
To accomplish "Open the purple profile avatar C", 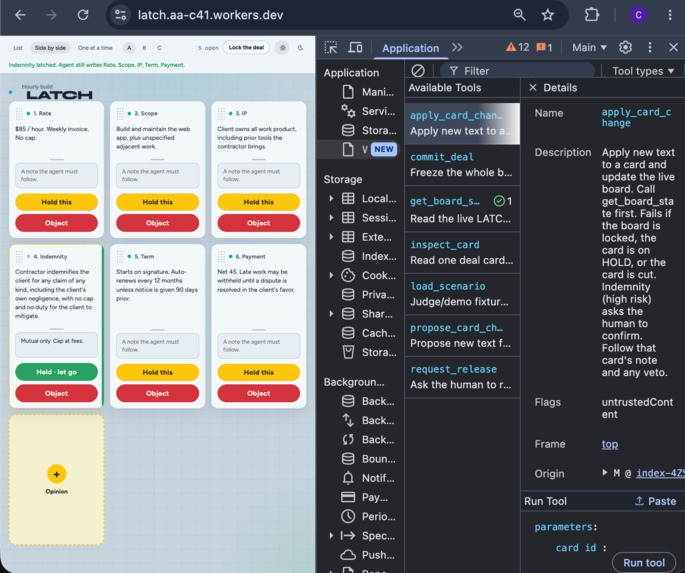I will click(x=638, y=15).
